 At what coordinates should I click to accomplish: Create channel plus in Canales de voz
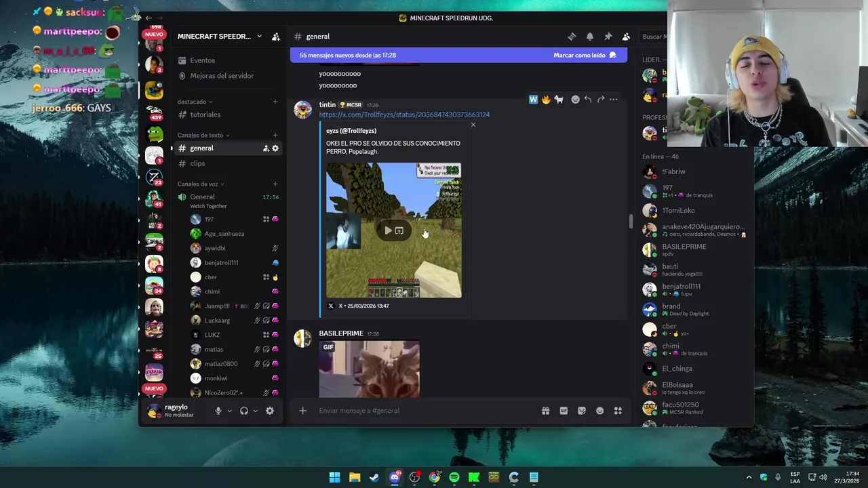275,184
